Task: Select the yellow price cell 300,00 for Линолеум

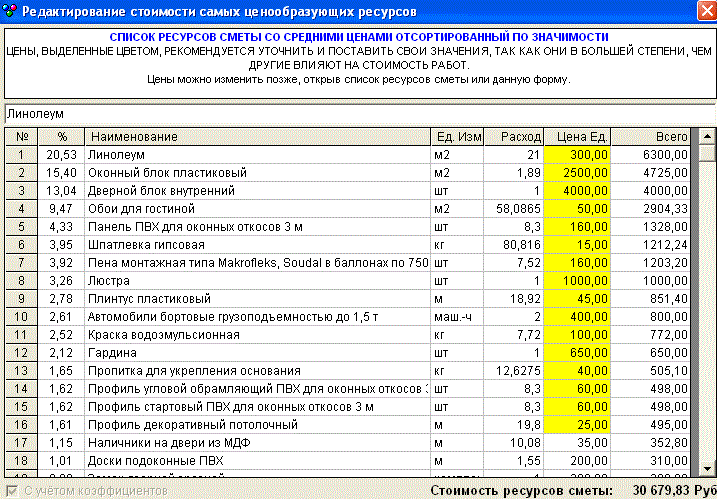Action: [x=577, y=155]
